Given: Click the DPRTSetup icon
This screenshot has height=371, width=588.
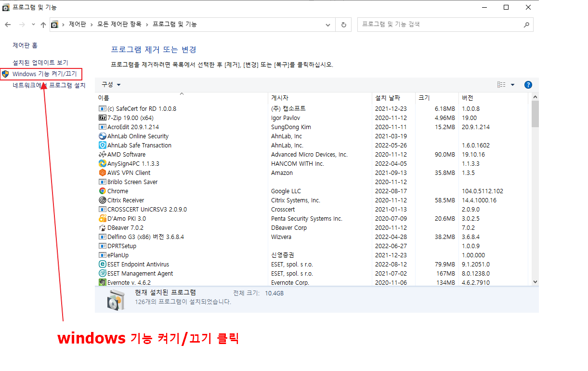Looking at the screenshot, I should [x=102, y=246].
